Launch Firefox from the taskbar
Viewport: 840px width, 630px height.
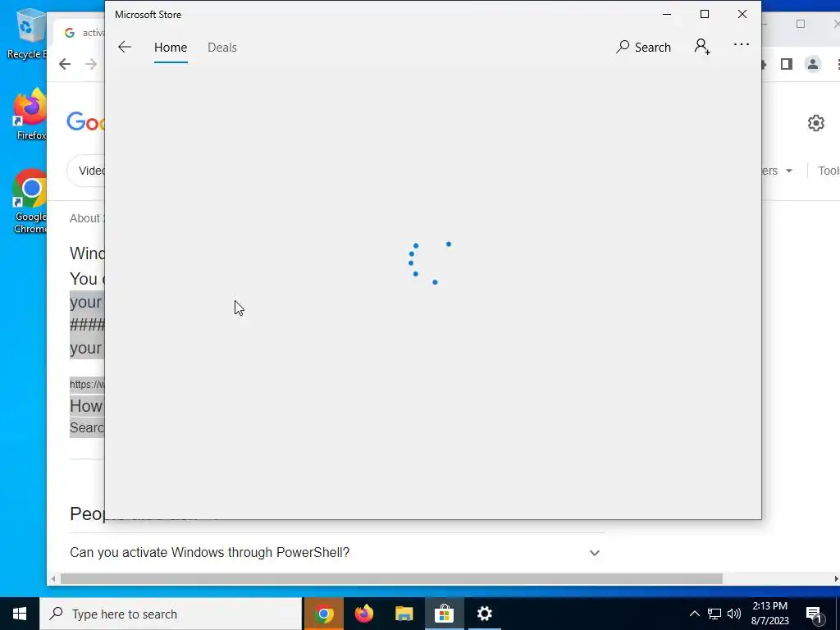pos(363,614)
